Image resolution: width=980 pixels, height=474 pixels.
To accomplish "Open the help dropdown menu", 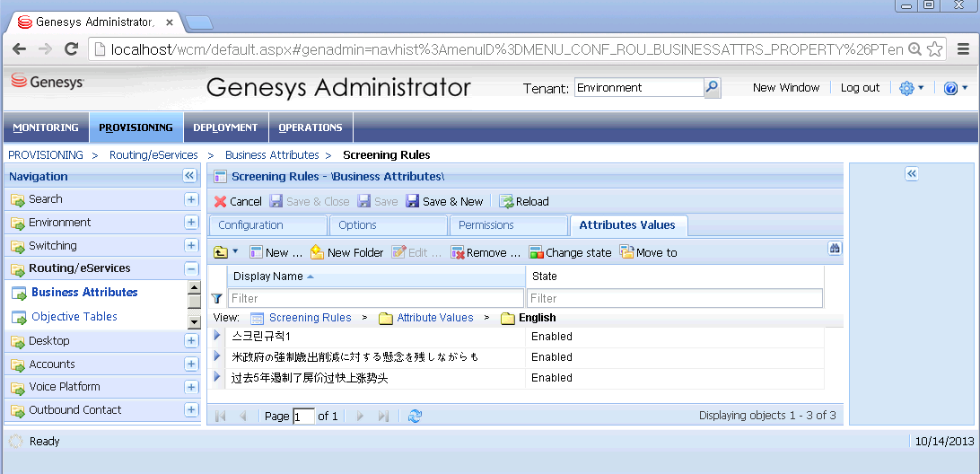I will tap(956, 88).
